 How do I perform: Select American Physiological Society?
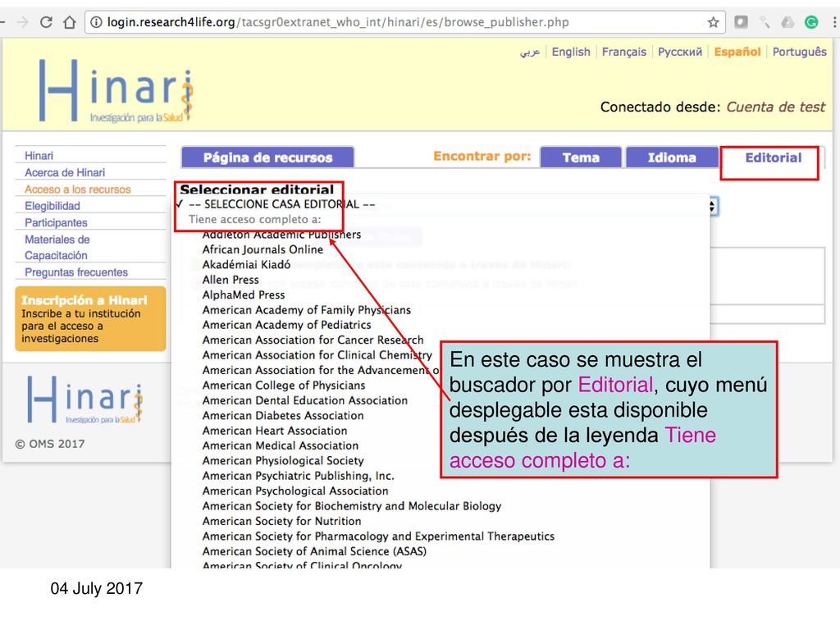coord(283,461)
